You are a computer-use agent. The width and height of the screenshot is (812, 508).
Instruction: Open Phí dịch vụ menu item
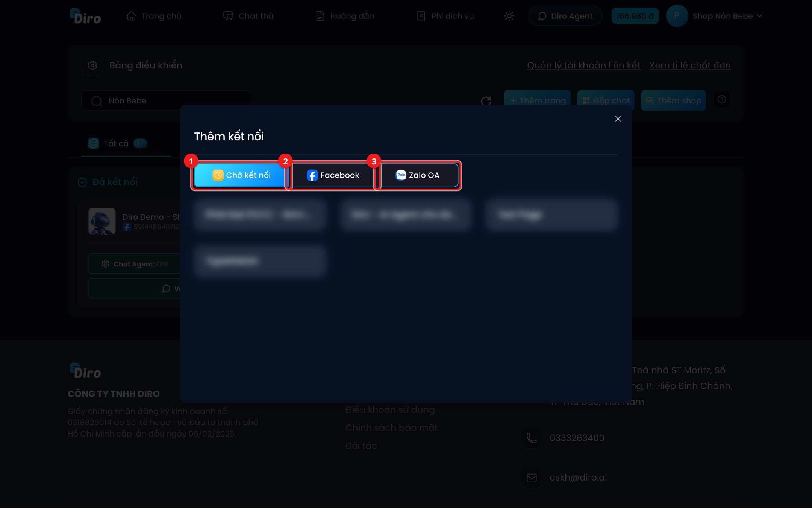click(x=445, y=16)
